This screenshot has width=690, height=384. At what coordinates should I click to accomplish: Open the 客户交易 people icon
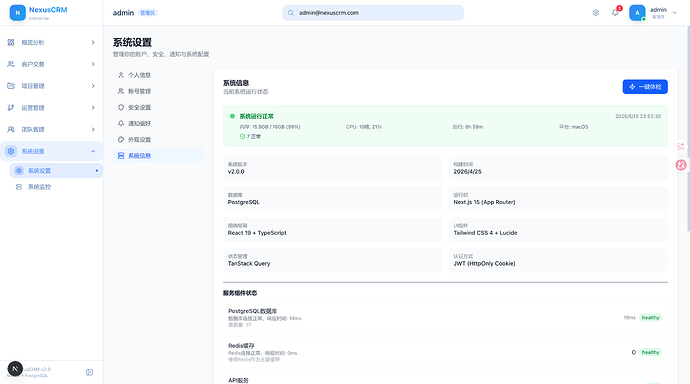point(11,64)
